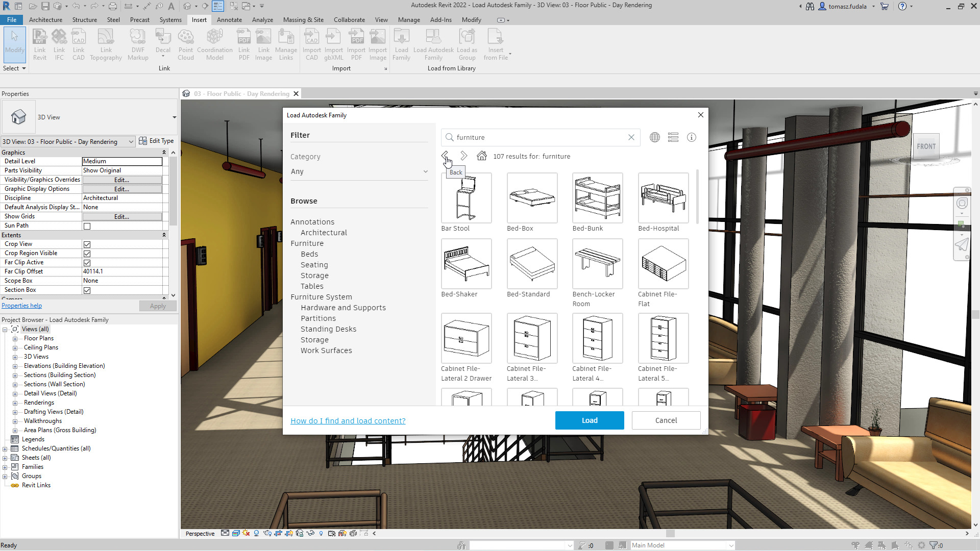Click the Load Family ribbon icon
Image resolution: width=980 pixels, height=551 pixels.
coord(402,44)
